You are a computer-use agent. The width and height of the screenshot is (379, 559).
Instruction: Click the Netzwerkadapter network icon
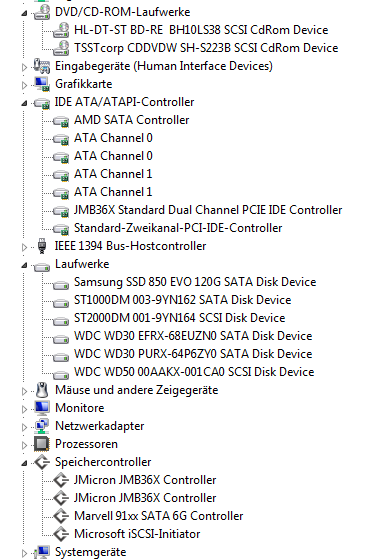tap(42, 426)
